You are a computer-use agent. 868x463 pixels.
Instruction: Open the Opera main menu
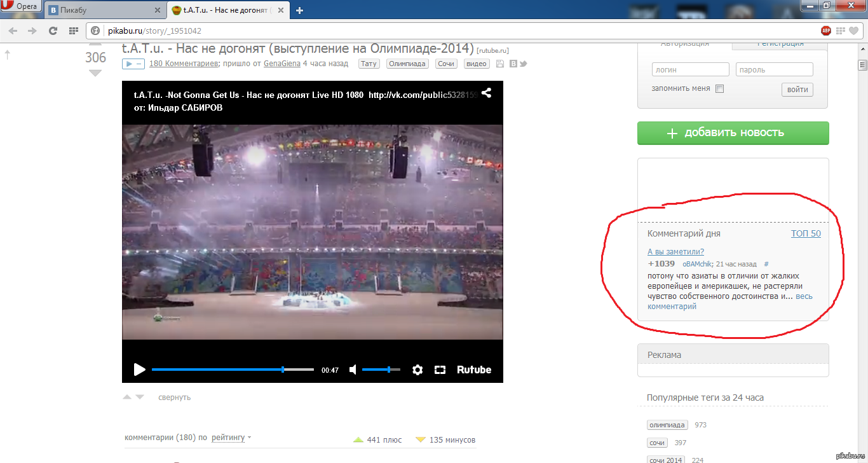pos(21,7)
